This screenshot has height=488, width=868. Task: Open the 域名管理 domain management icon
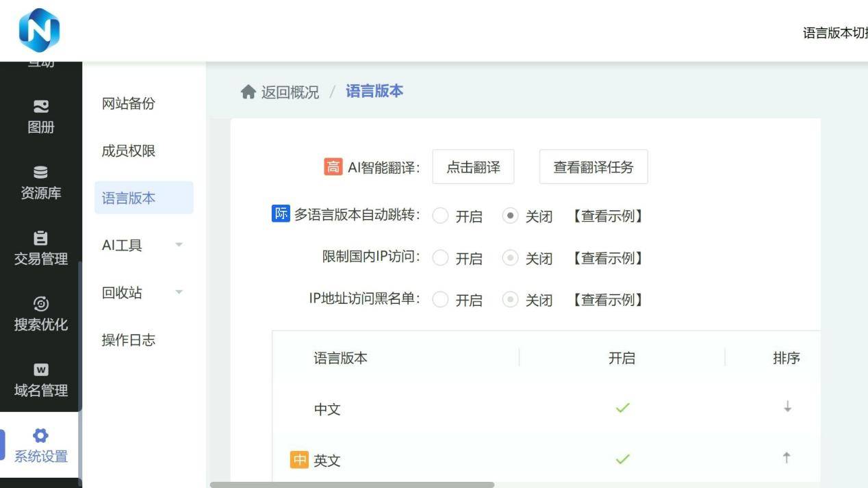[41, 370]
